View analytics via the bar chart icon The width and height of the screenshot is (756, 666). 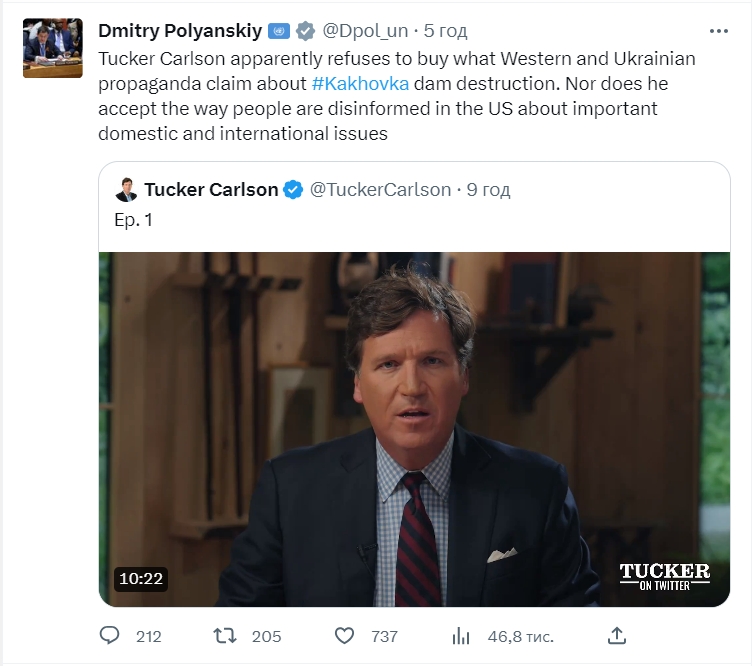coord(461,636)
